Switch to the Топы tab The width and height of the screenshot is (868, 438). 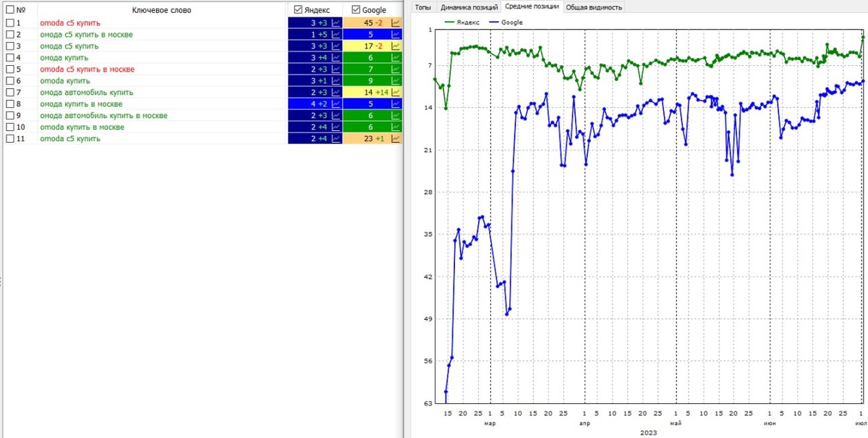[422, 7]
